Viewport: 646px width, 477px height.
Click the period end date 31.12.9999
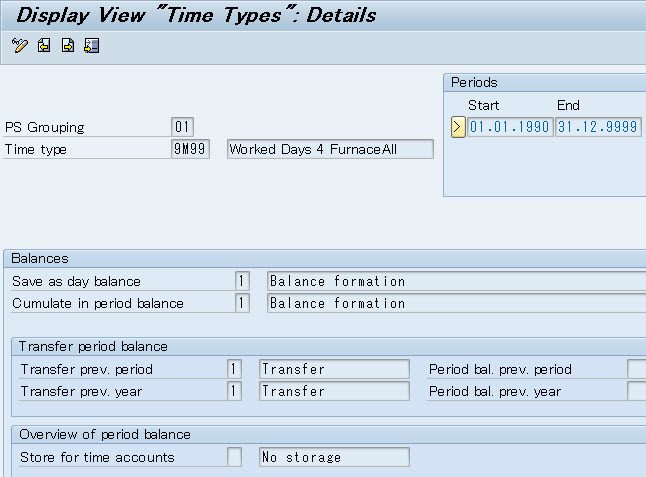[598, 127]
